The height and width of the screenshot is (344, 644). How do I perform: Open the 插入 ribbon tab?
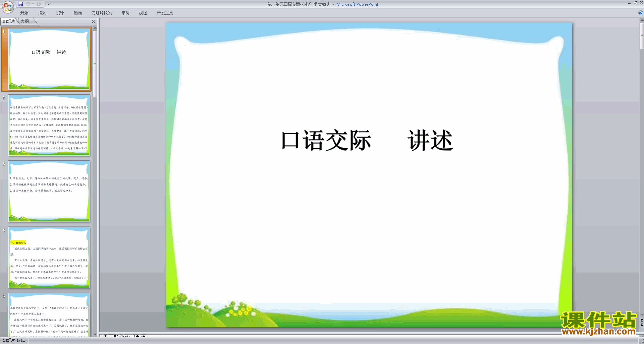coord(42,13)
